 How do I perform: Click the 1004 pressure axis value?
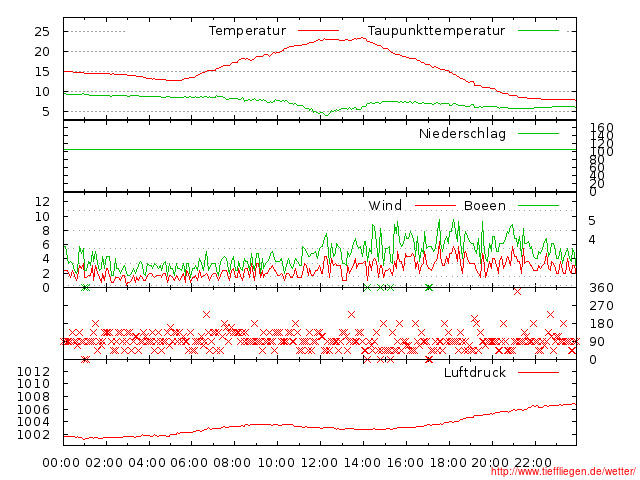[x=33, y=422]
